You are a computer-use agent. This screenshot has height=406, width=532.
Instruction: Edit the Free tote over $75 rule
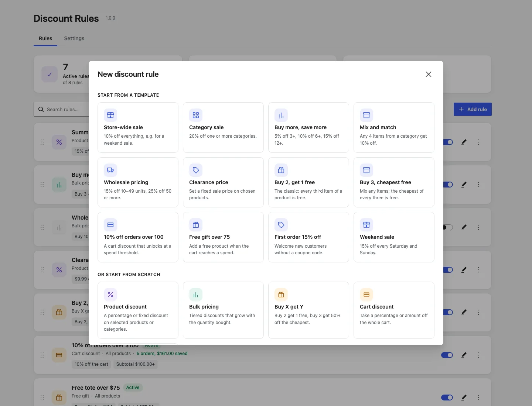pyautogui.click(x=464, y=398)
